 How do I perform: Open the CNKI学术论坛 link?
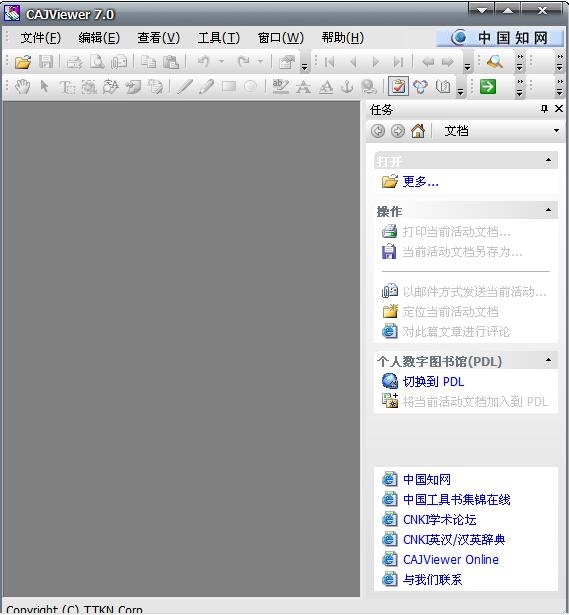click(440, 520)
